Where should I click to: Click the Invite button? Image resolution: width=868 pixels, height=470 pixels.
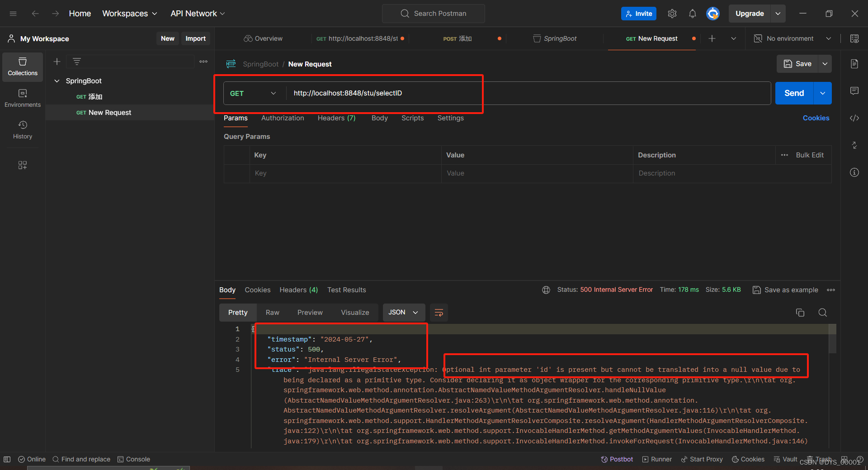[639, 14]
